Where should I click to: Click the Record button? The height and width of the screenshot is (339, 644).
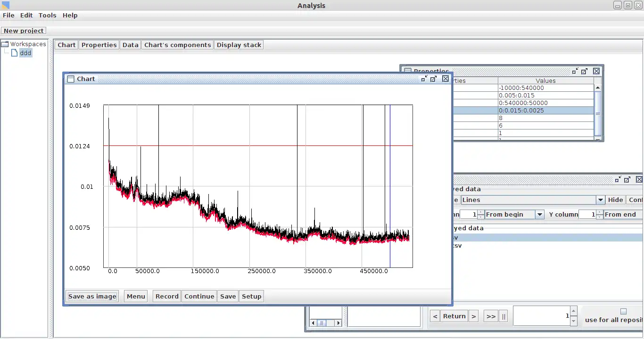pos(167,296)
